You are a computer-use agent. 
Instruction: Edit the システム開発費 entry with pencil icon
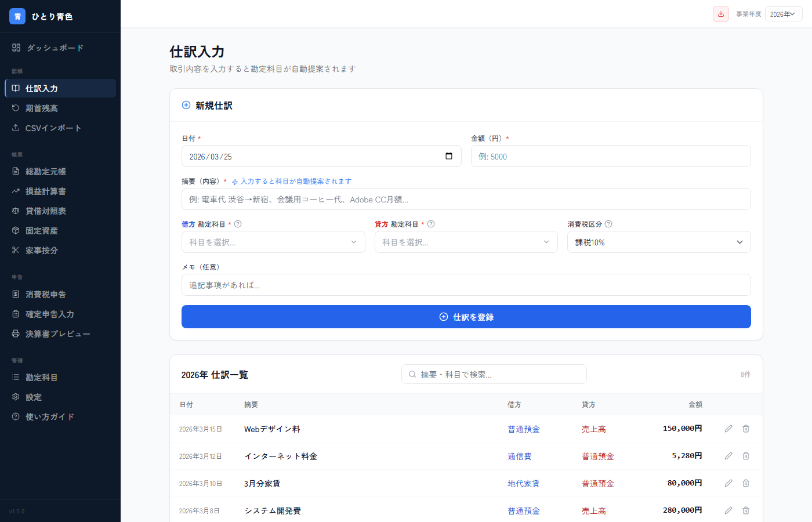pyautogui.click(x=728, y=510)
